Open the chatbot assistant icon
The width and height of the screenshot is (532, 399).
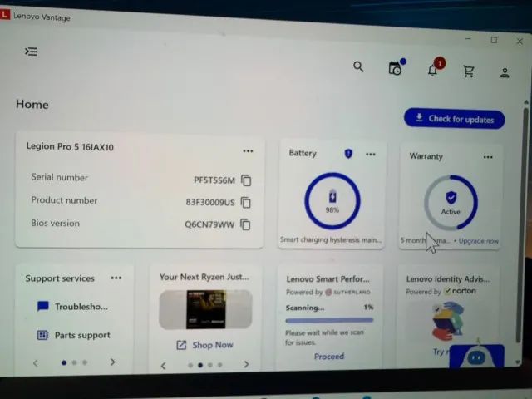476,356
